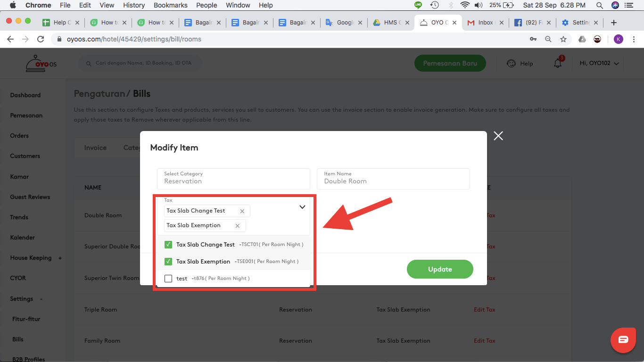Open Fitur-fitur under Settings
The height and width of the screenshot is (362, 644).
(26, 319)
